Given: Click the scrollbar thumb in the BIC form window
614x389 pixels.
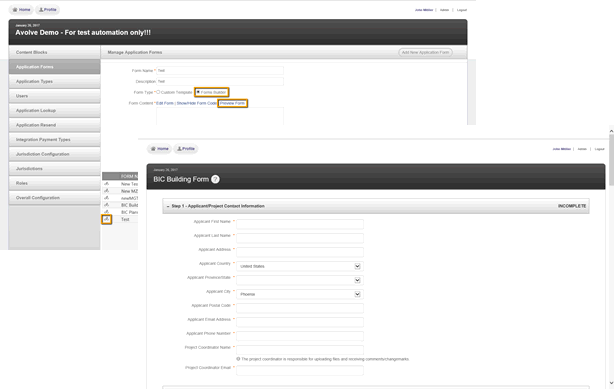Looking at the screenshot, I should pyautogui.click(x=611, y=161).
